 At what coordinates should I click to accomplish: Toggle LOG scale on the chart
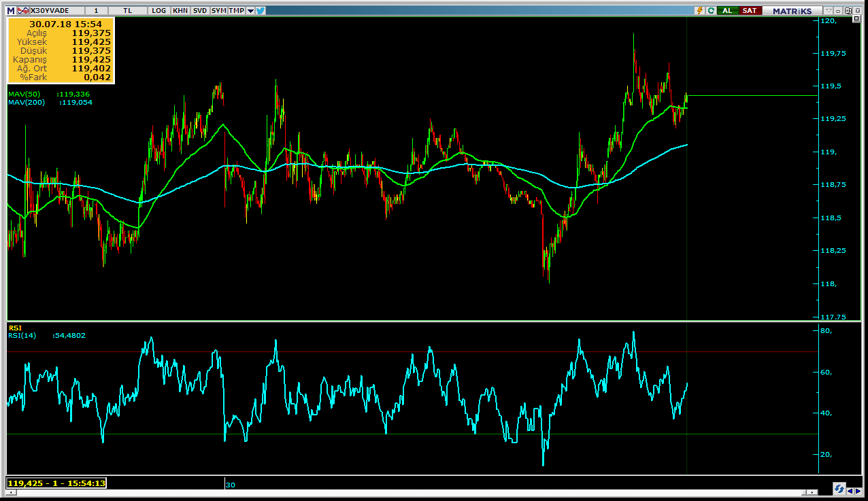(158, 11)
